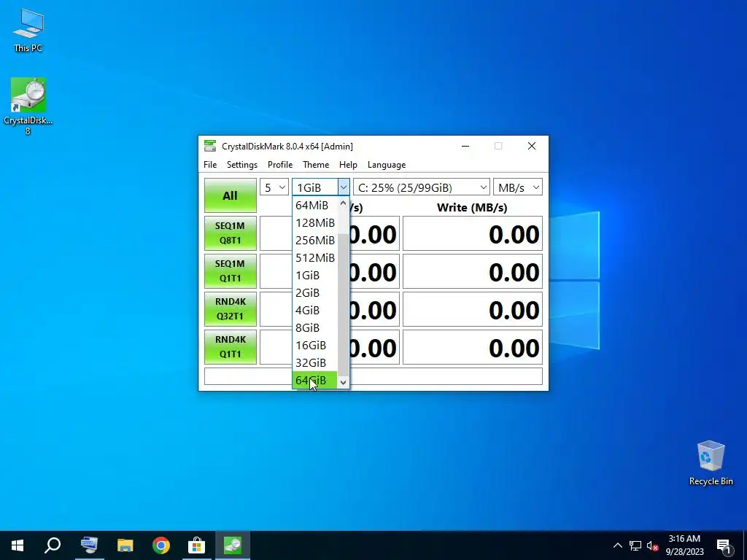747x560 pixels.
Task: Click RND4K Q1T1 write result 0.00
Action: click(473, 347)
